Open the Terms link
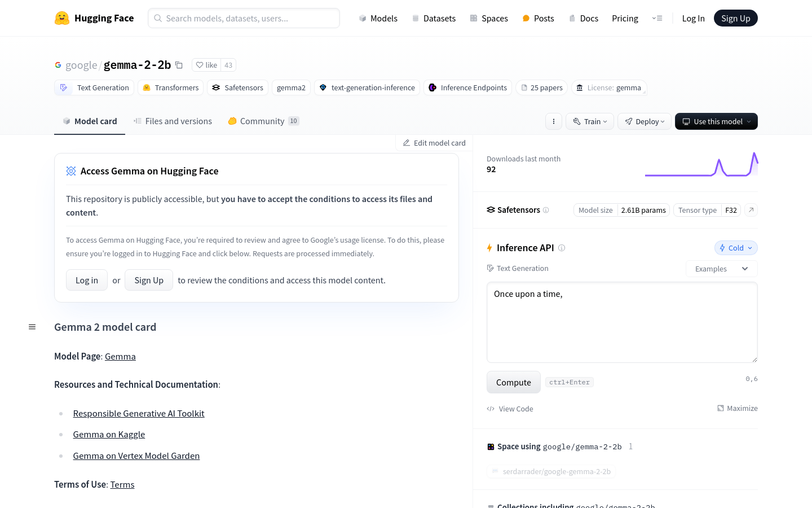Viewport: 812px width, 508px height. pyautogui.click(x=122, y=484)
